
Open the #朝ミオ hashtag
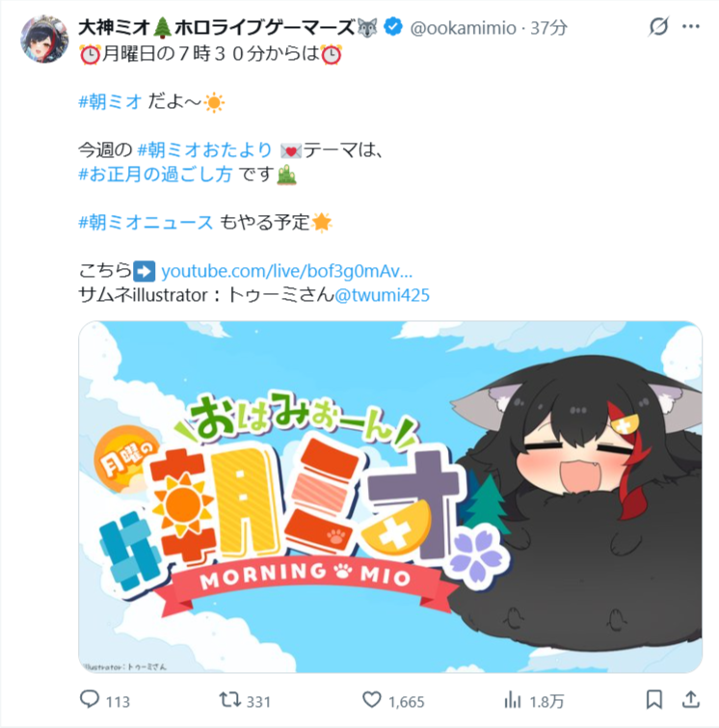point(110,101)
